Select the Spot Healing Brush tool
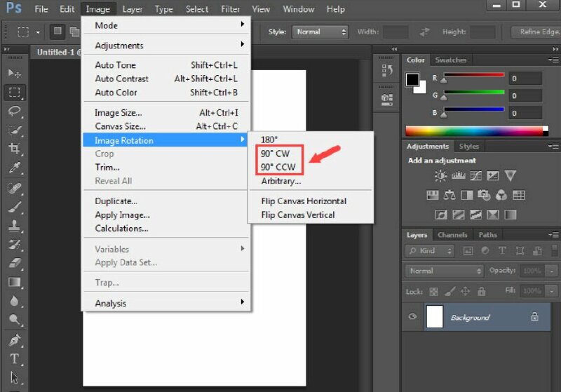Image resolution: width=561 pixels, height=392 pixels. [14, 188]
